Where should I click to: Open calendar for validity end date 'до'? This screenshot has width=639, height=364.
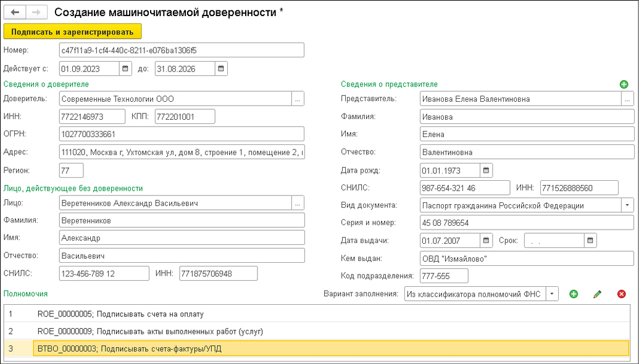click(222, 68)
